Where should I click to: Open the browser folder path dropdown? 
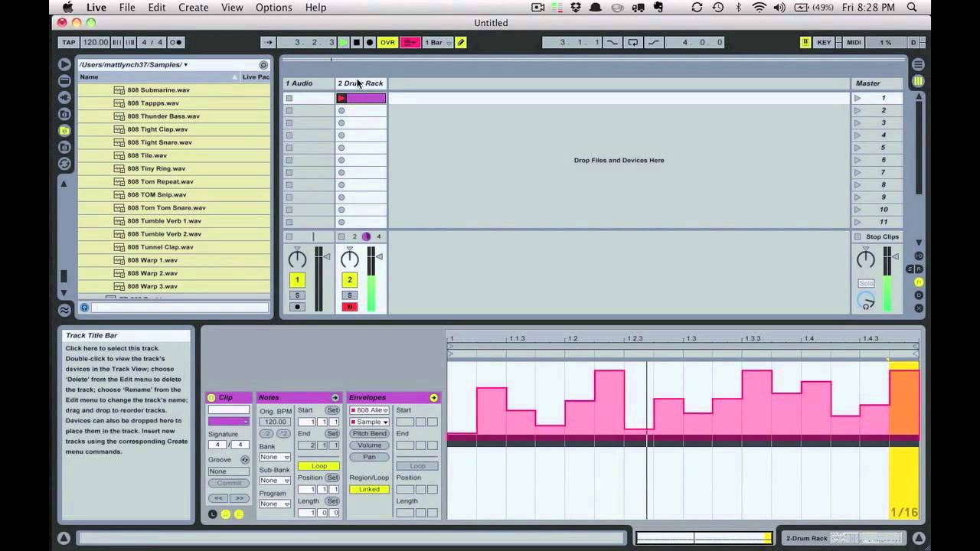(x=133, y=64)
